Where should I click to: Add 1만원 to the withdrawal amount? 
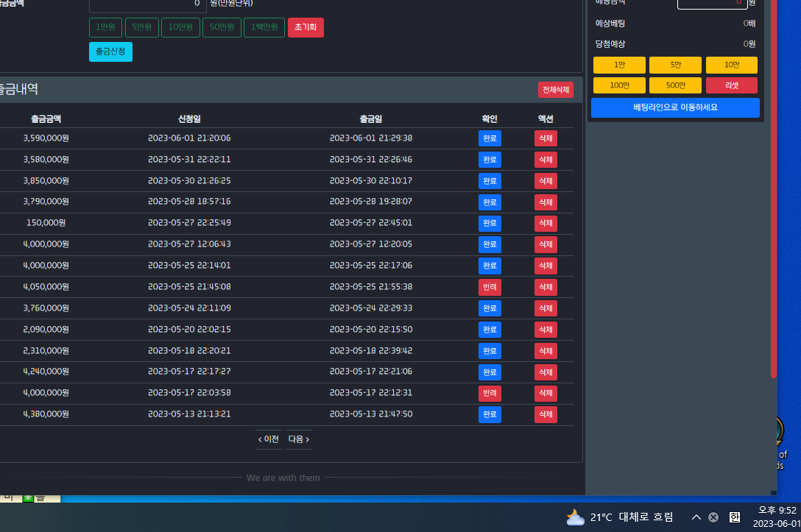[x=106, y=27]
